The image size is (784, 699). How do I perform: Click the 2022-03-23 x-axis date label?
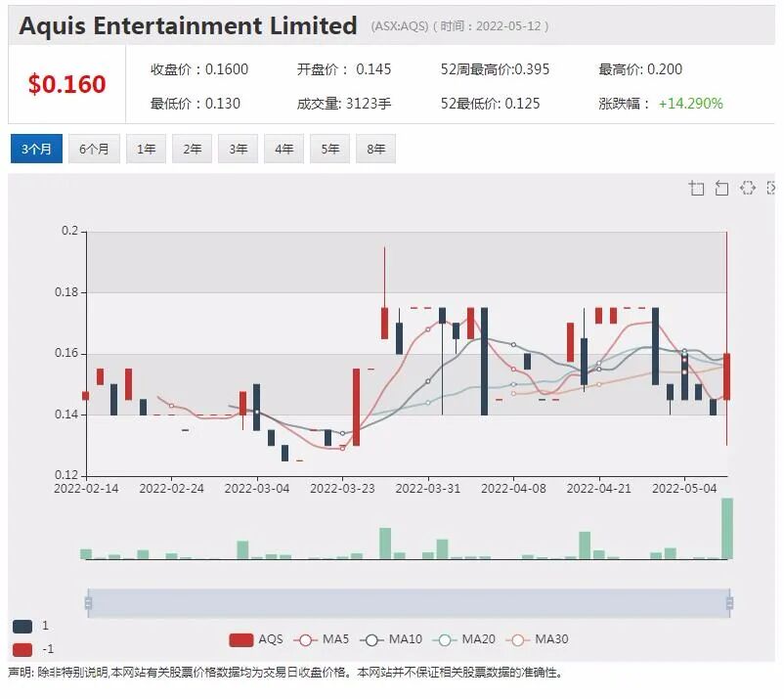pos(342,489)
